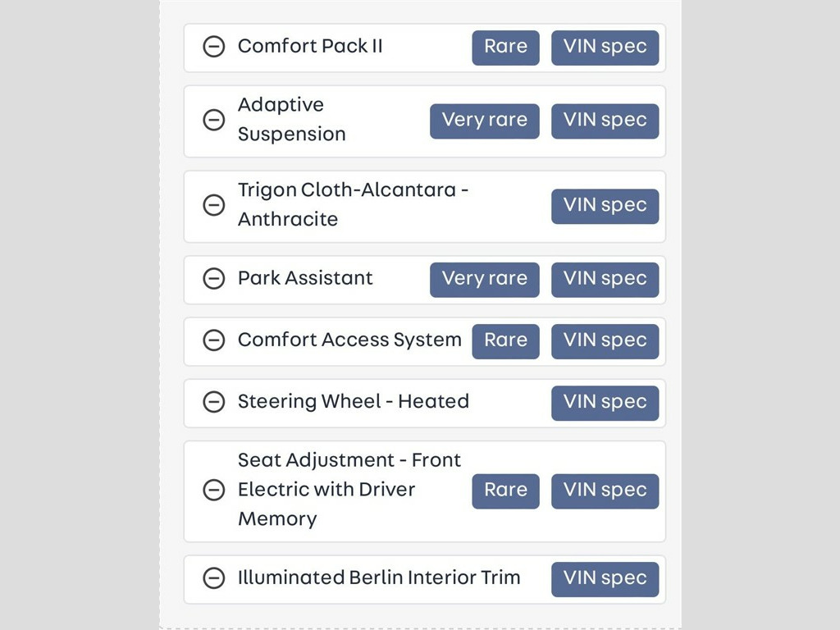Viewport: 840px width, 630px height.
Task: Click the Very rare badge on Park Assistant
Action: 484,279
